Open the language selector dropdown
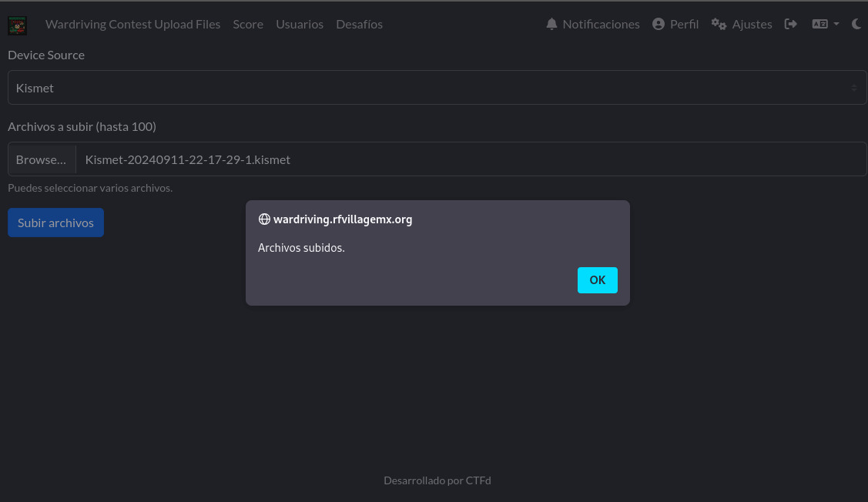868x502 pixels. pyautogui.click(x=825, y=24)
